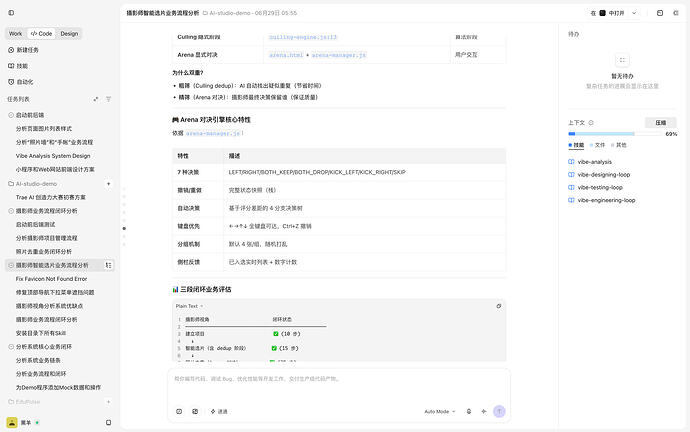
Task: Click the expand icon beside 任务列表
Action: (x=95, y=99)
